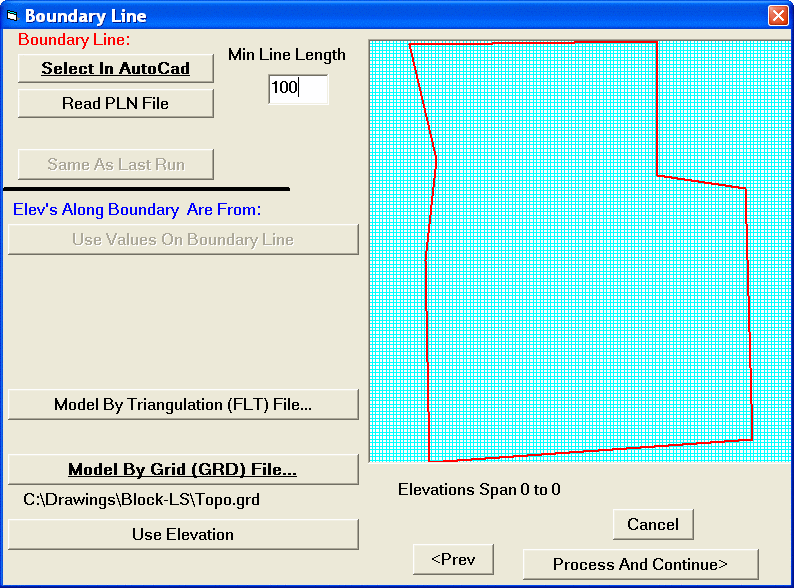Click the Same As Last Run button
Image resolution: width=794 pixels, height=588 pixels.
click(115, 164)
